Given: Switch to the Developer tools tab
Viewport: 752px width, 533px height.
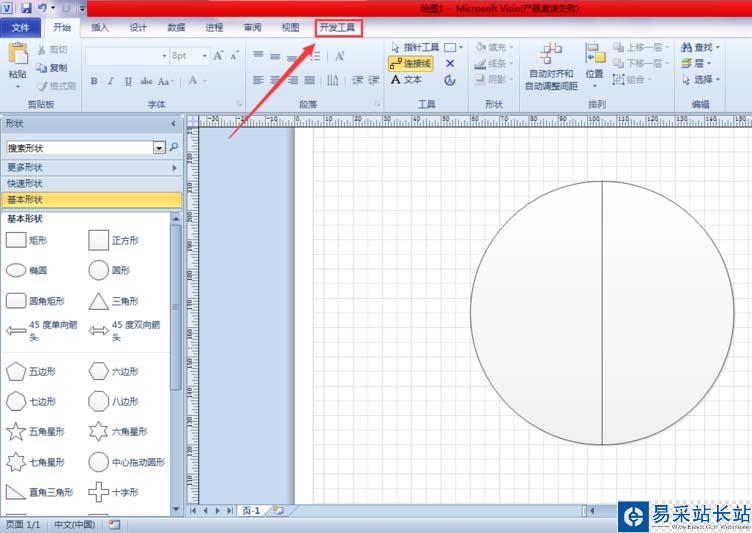Looking at the screenshot, I should [338, 28].
